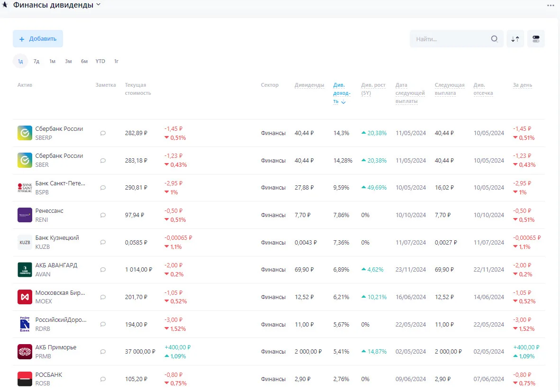This screenshot has width=560, height=392.
Task: Click the Текущая стоимость column header
Action: (x=138, y=89)
